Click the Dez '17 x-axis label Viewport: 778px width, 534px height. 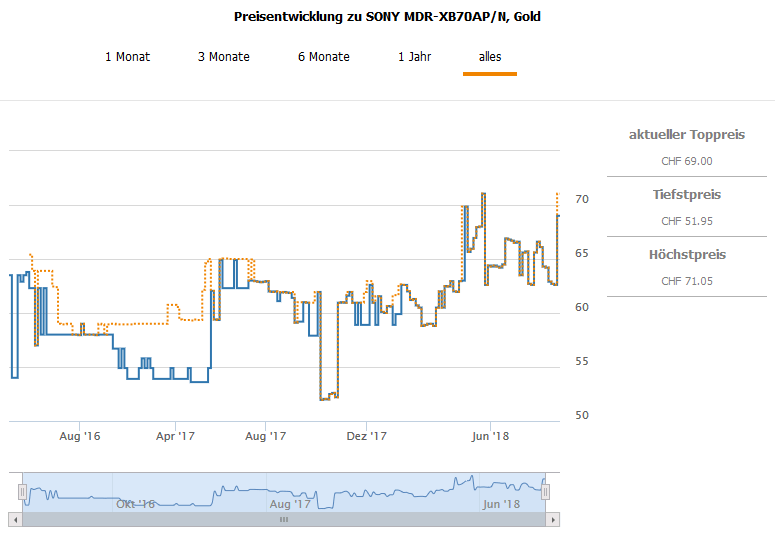pyautogui.click(x=366, y=436)
